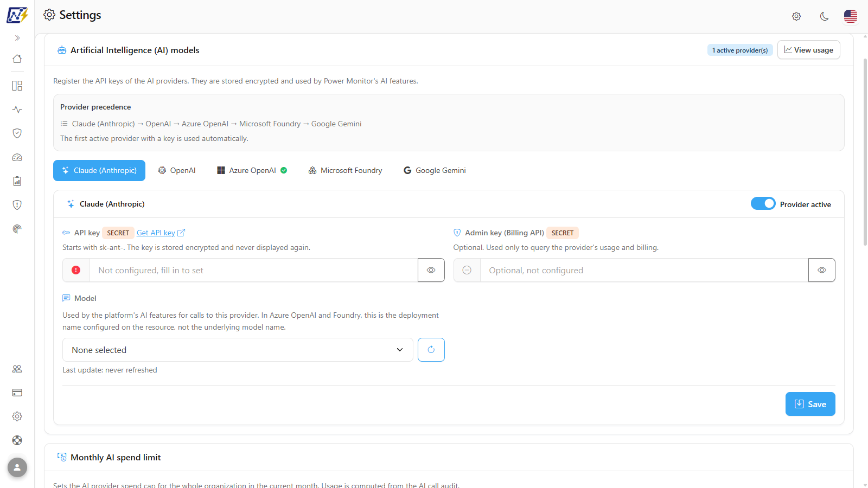
Task: Click the red API key error icon
Action: pyautogui.click(x=76, y=270)
